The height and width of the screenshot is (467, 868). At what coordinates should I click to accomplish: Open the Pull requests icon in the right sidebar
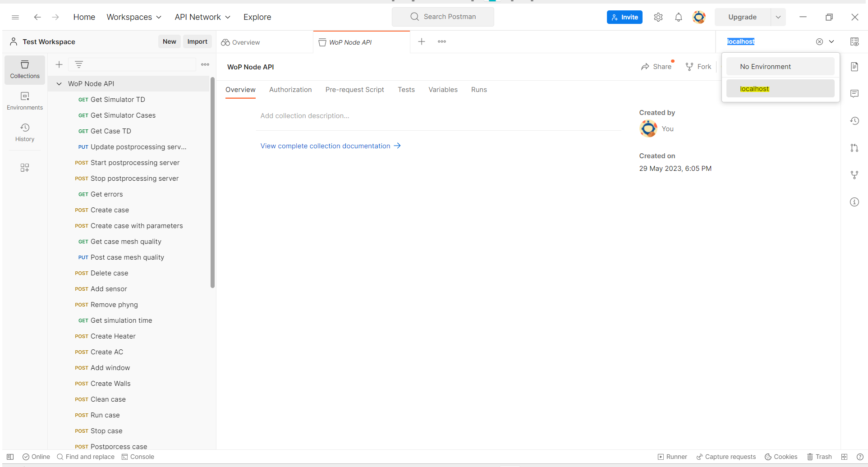[x=854, y=148]
